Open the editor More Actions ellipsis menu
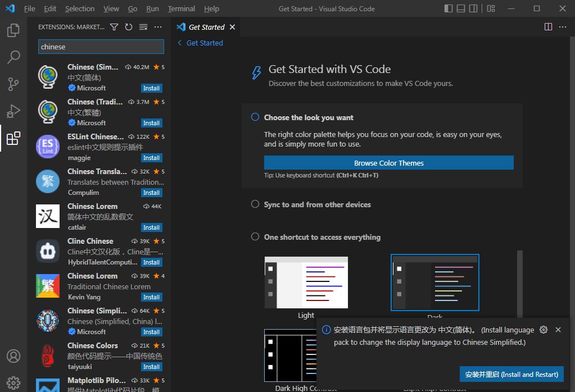 coord(563,26)
